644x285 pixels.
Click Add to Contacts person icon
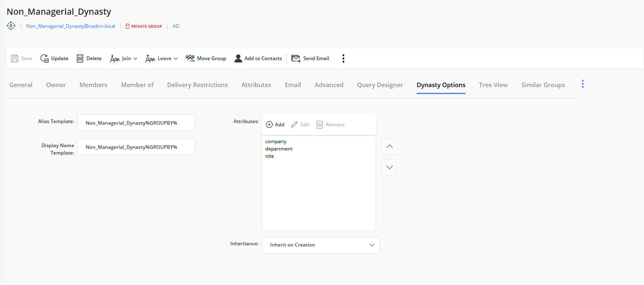pos(238,58)
